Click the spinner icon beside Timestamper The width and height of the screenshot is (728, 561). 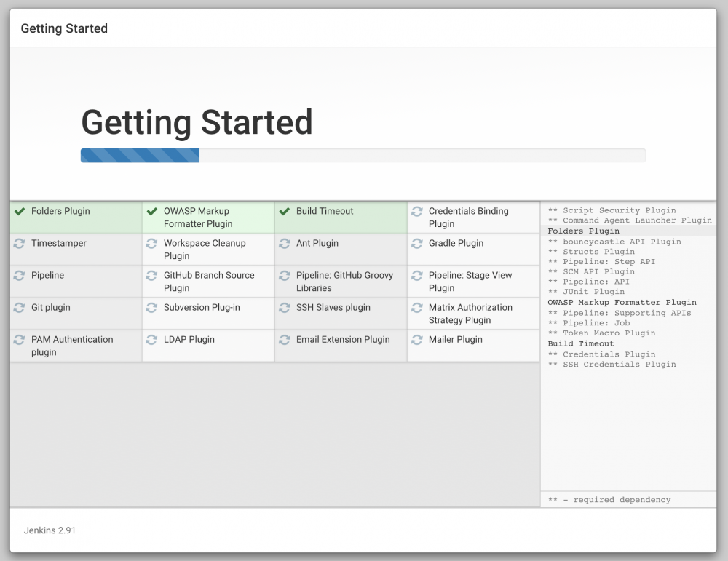tap(19, 243)
